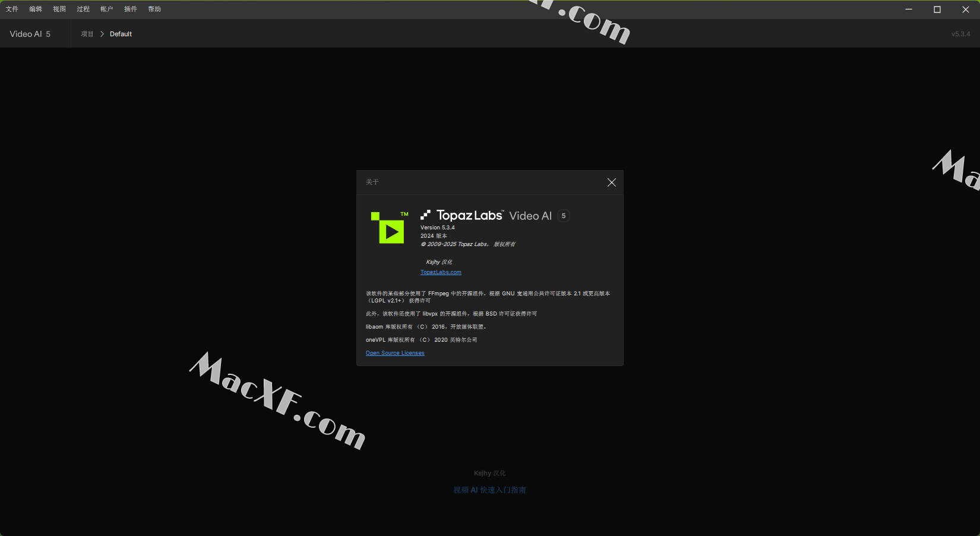Open the Open Source Licenses link
980x536 pixels.
coord(395,353)
